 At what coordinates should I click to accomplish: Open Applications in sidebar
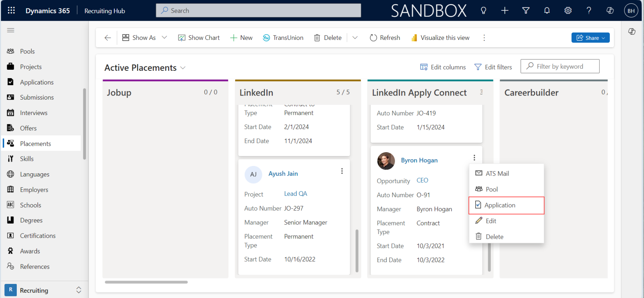tap(41, 82)
